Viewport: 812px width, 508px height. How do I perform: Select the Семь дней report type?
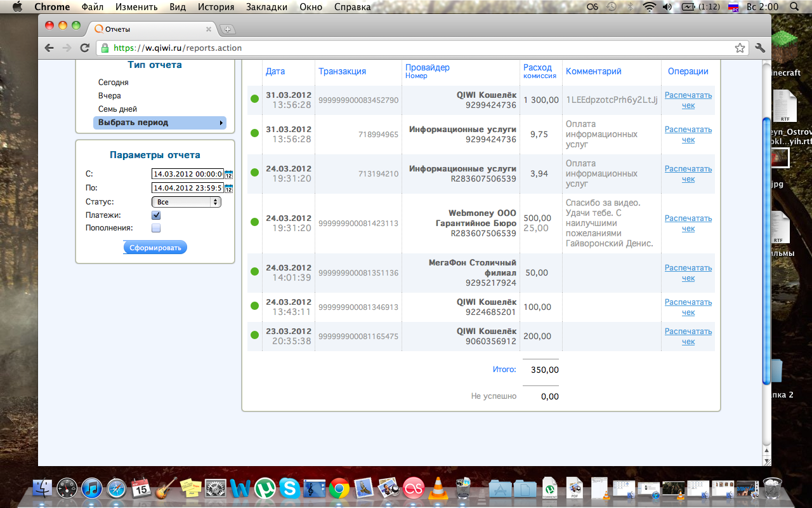(x=117, y=109)
